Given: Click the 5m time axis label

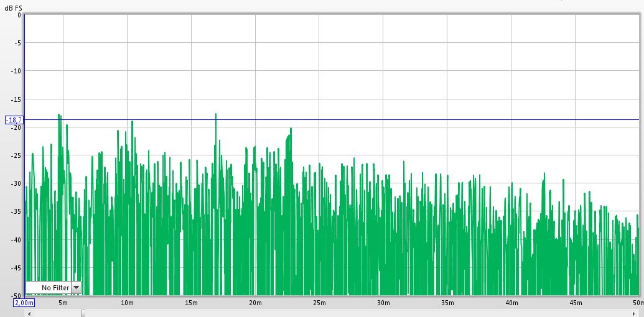Looking at the screenshot, I should [63, 303].
